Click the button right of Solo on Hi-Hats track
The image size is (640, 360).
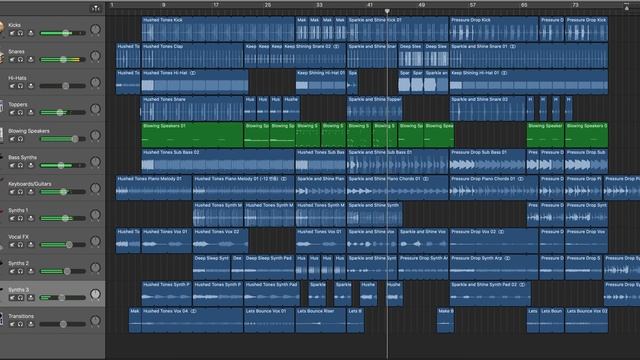[31, 86]
